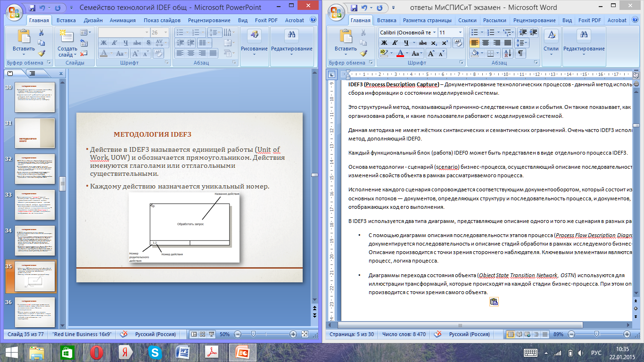This screenshot has height=362, width=644.
Task: Toggle left text alignment in Word
Action: [x=474, y=43]
